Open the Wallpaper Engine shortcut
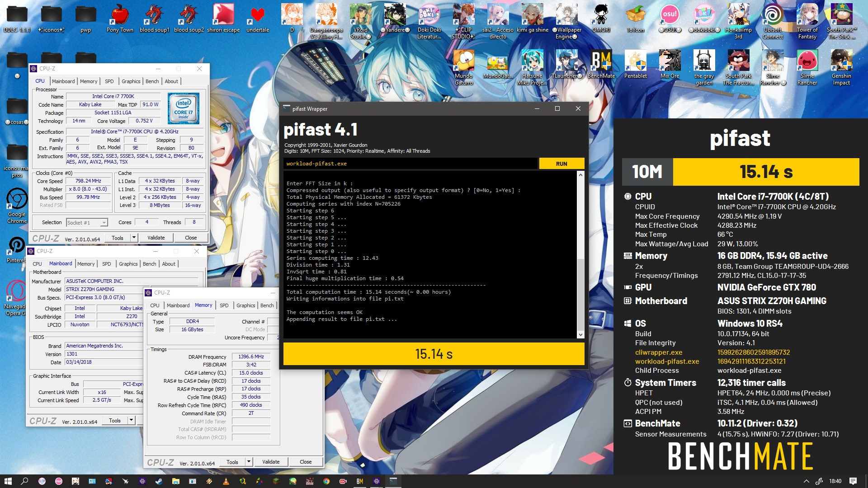 pyautogui.click(x=566, y=20)
